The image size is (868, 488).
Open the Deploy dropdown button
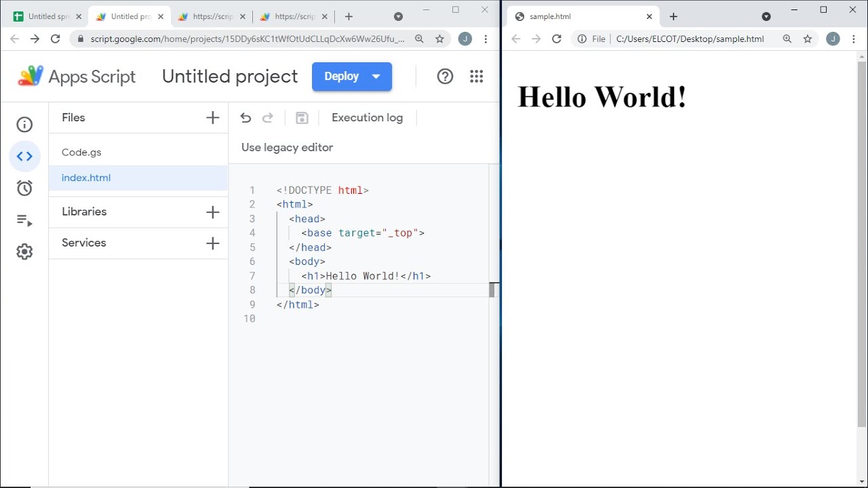352,77
